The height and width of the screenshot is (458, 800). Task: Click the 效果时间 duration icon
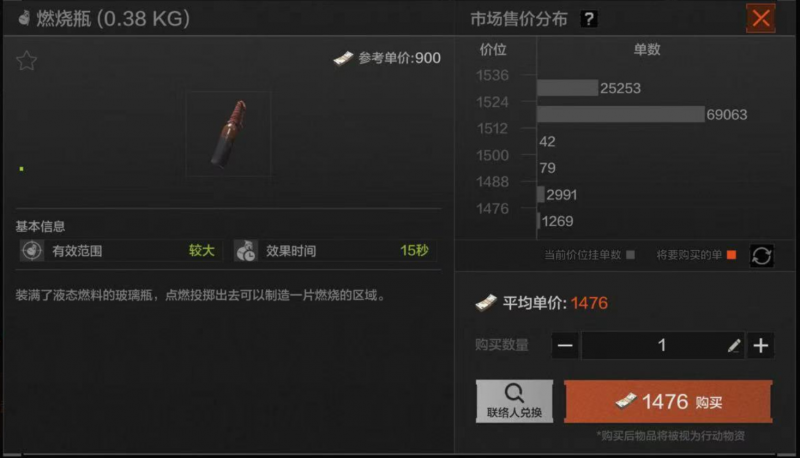[x=246, y=250]
